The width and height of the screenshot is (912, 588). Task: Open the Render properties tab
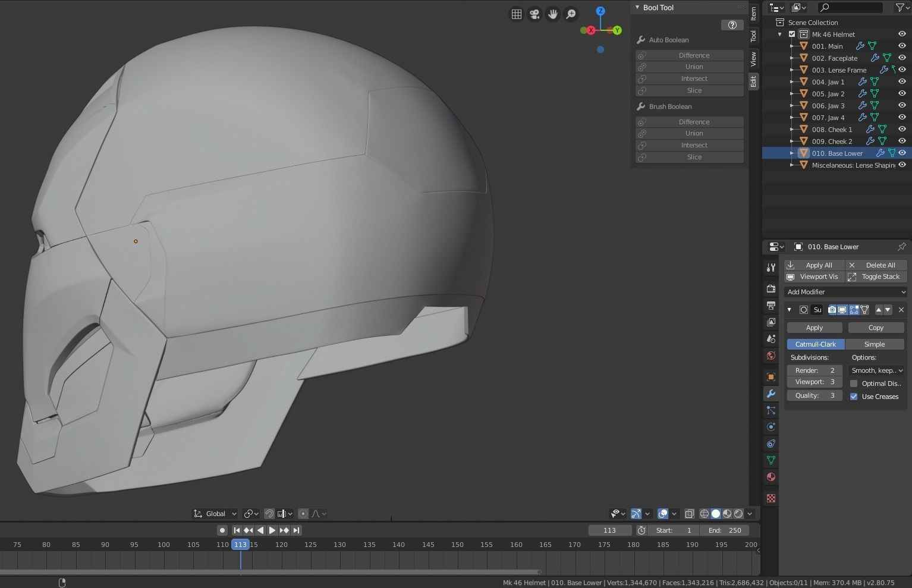pyautogui.click(x=771, y=289)
